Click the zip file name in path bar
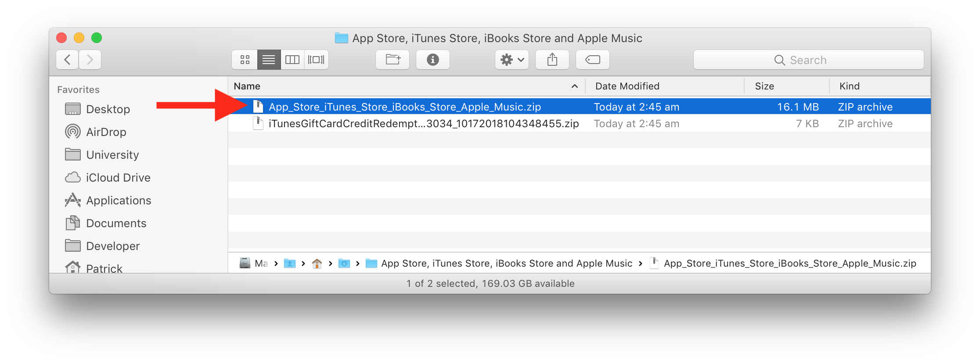The width and height of the screenshot is (980, 364). click(790, 263)
